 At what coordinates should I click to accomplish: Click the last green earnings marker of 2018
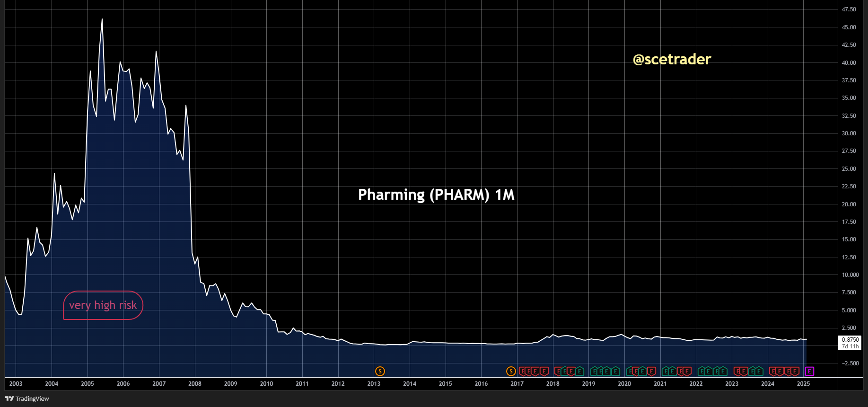pos(579,372)
